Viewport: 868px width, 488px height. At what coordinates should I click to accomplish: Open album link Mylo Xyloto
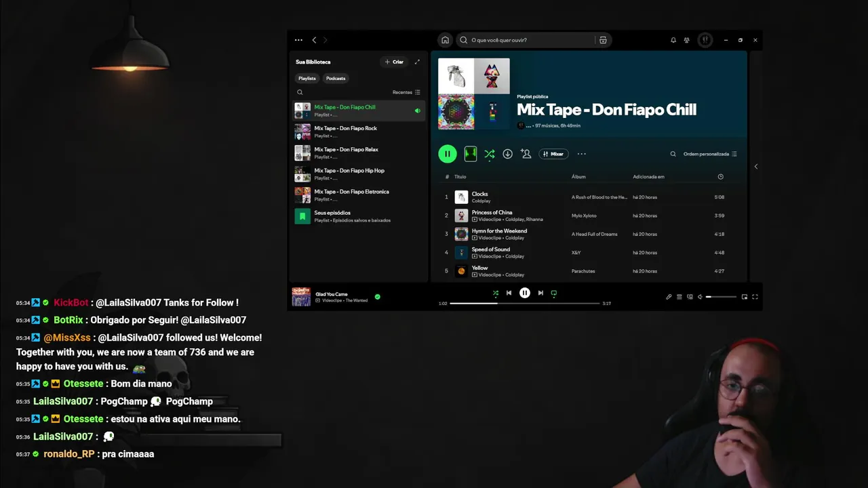[x=584, y=216]
